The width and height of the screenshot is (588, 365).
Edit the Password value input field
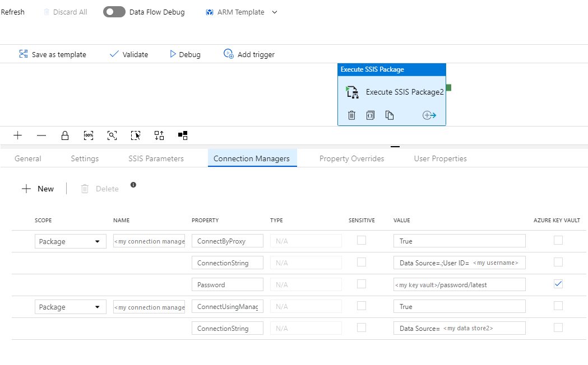tap(460, 284)
